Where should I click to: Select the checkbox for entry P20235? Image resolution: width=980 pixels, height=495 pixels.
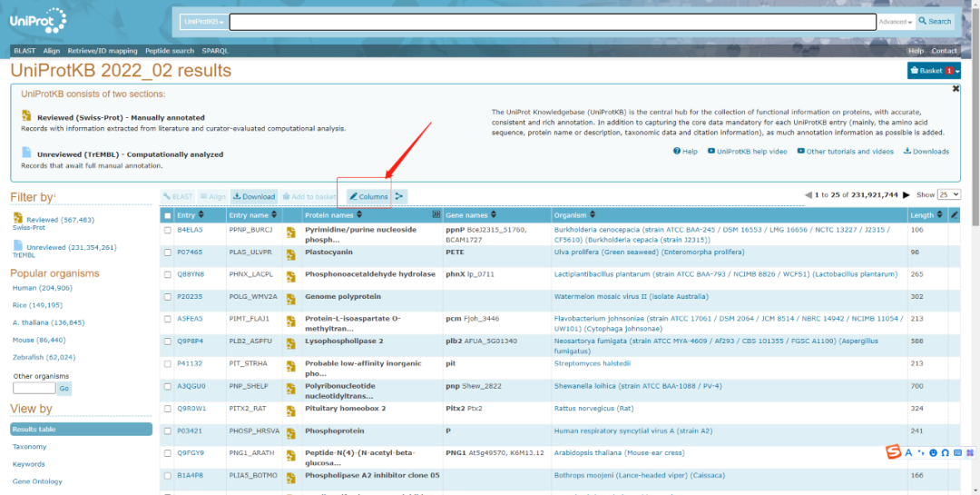167,297
